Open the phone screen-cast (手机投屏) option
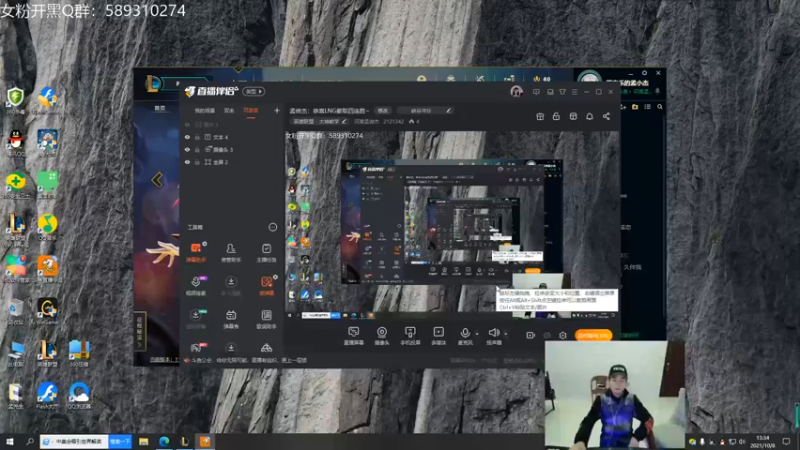This screenshot has height=450, width=800. coord(410,335)
